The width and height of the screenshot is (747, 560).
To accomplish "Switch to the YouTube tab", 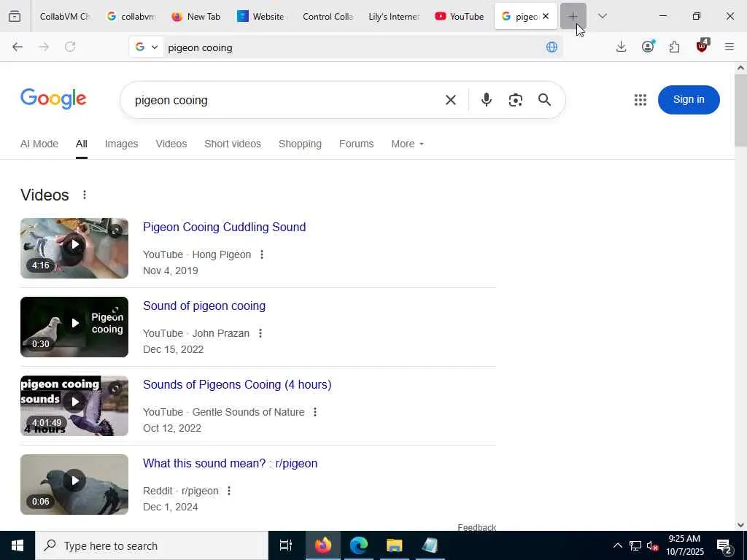I will 460,17.
